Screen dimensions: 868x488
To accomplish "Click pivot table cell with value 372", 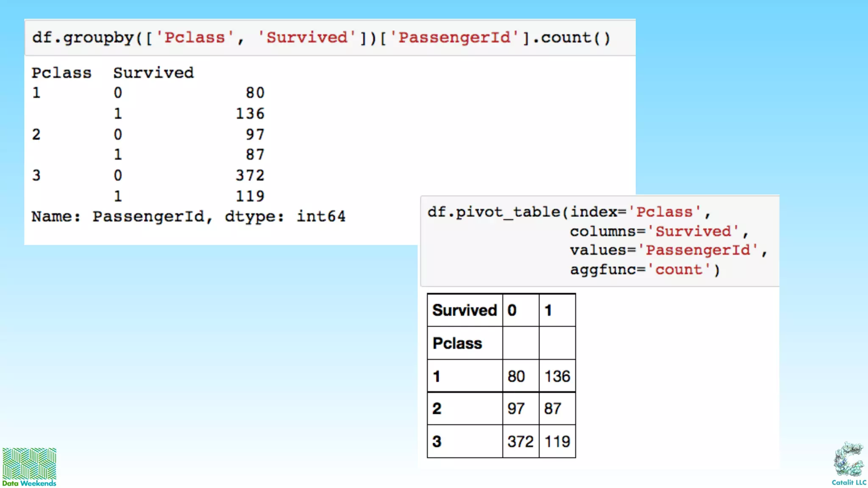I will tap(520, 441).
